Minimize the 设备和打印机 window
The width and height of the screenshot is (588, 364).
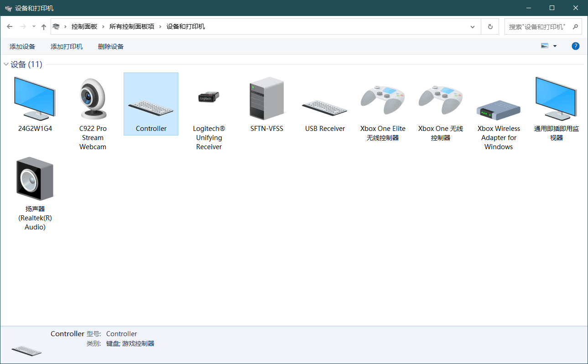529,8
